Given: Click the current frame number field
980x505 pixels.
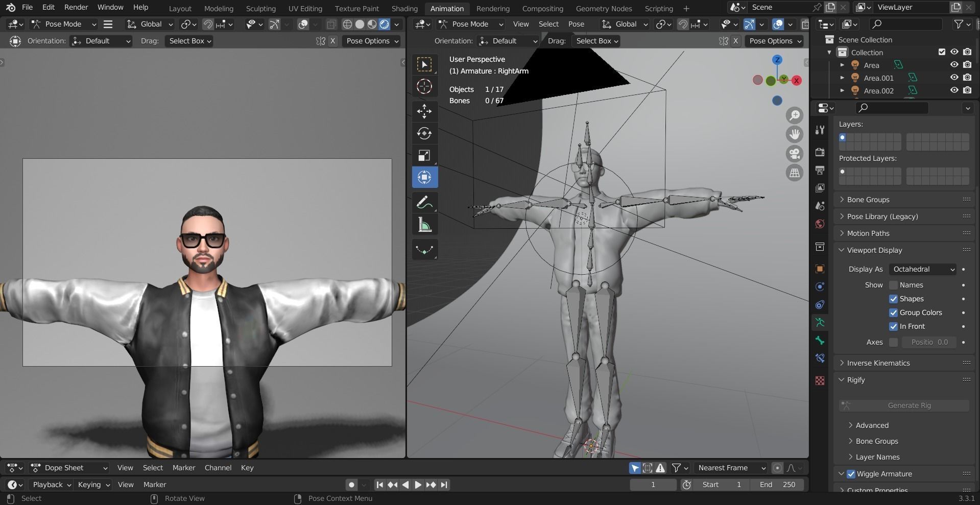Looking at the screenshot, I should (653, 485).
